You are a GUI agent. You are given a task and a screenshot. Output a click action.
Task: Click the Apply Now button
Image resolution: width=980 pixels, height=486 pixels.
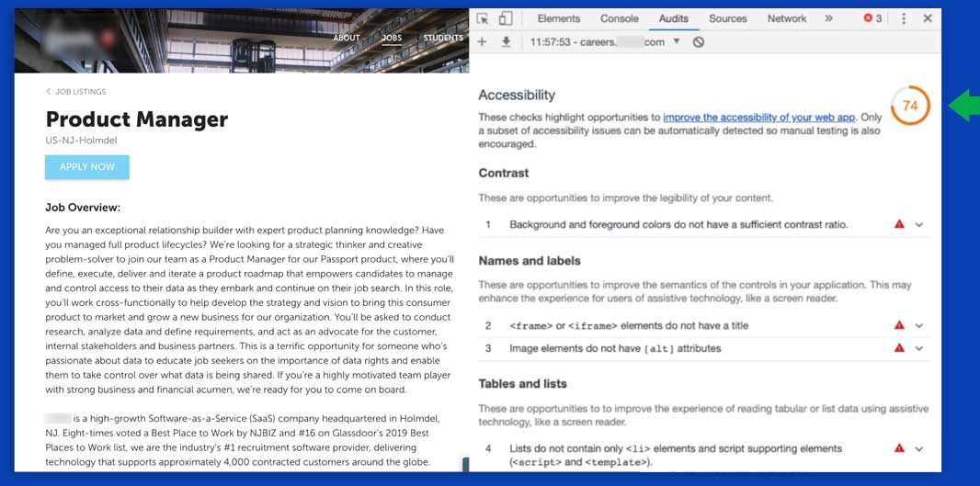(x=87, y=167)
